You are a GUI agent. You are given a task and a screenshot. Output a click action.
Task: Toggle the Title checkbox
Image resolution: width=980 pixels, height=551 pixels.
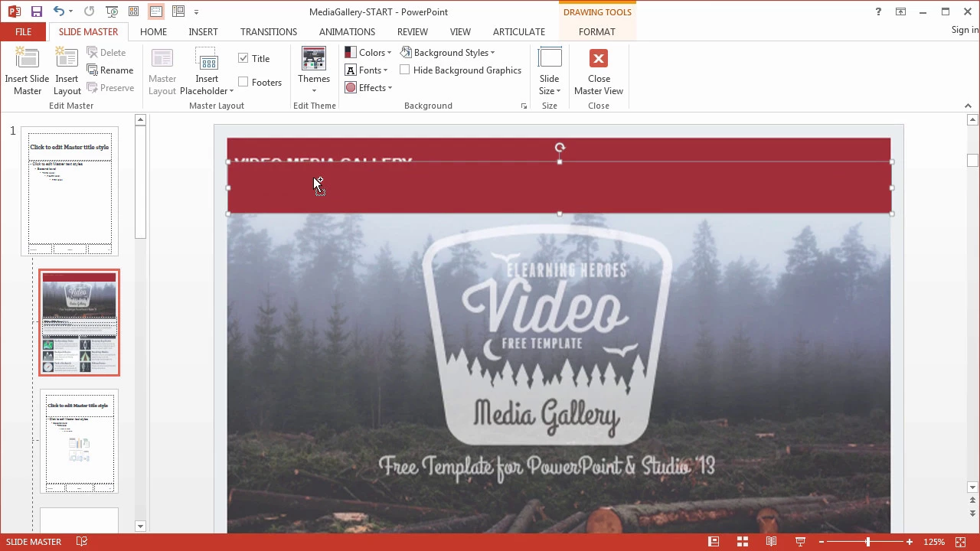(x=243, y=58)
